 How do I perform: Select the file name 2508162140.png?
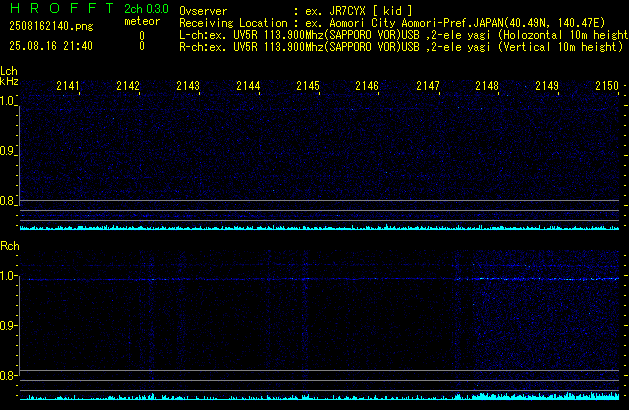51,26
